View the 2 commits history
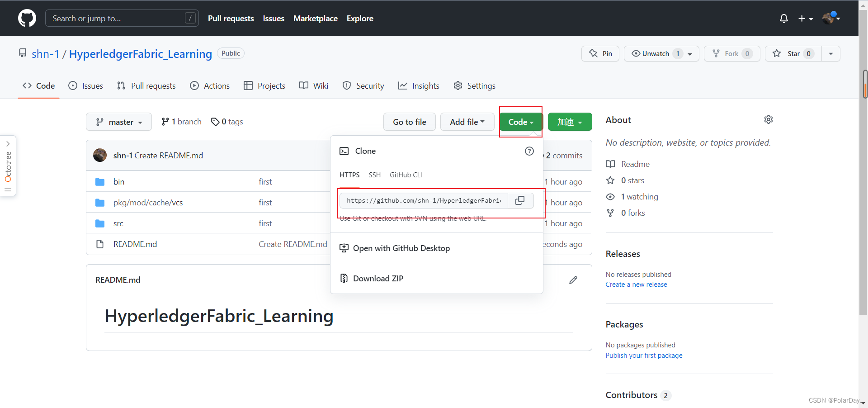This screenshot has width=868, height=408. point(564,155)
